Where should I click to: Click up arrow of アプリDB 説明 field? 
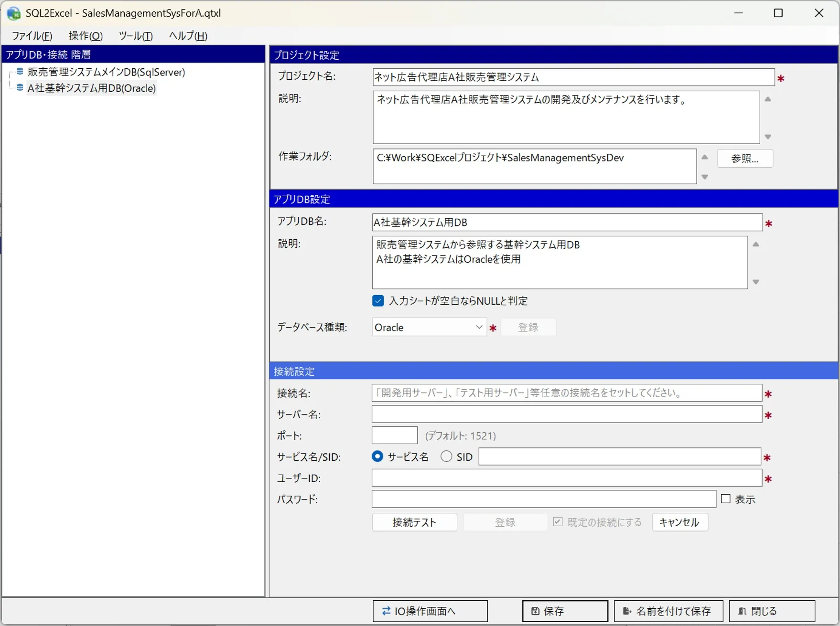click(756, 244)
